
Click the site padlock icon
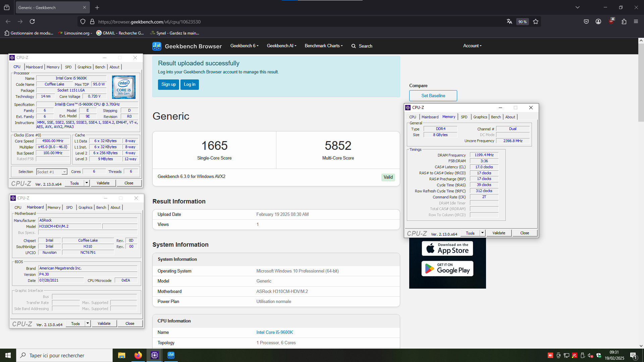pos(92,21)
